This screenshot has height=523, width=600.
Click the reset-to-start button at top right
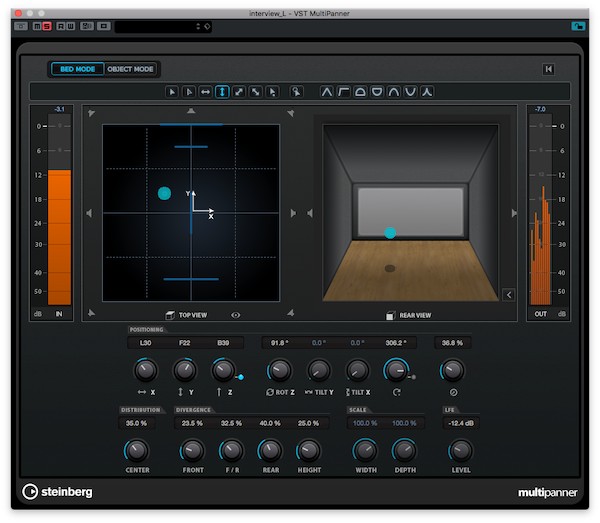548,69
